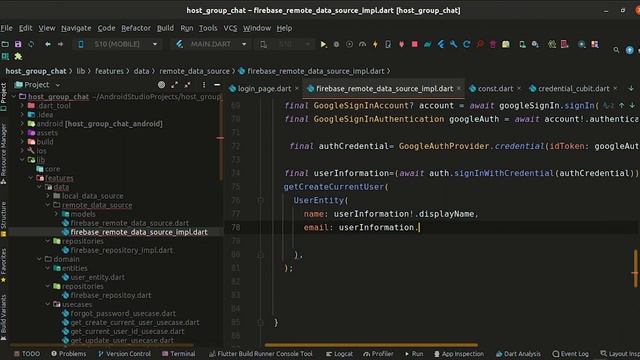Switch to the credential_cubit.dart editor tab
The width and height of the screenshot is (640, 360).
[573, 89]
